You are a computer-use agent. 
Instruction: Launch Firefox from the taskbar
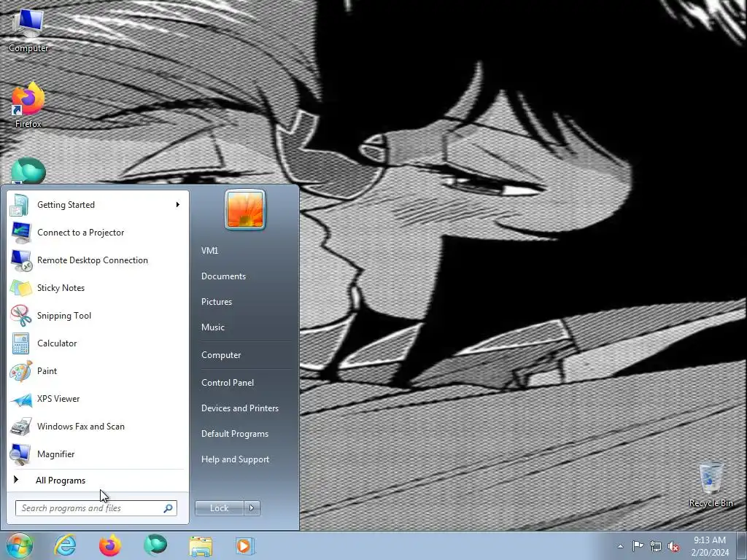point(110,545)
